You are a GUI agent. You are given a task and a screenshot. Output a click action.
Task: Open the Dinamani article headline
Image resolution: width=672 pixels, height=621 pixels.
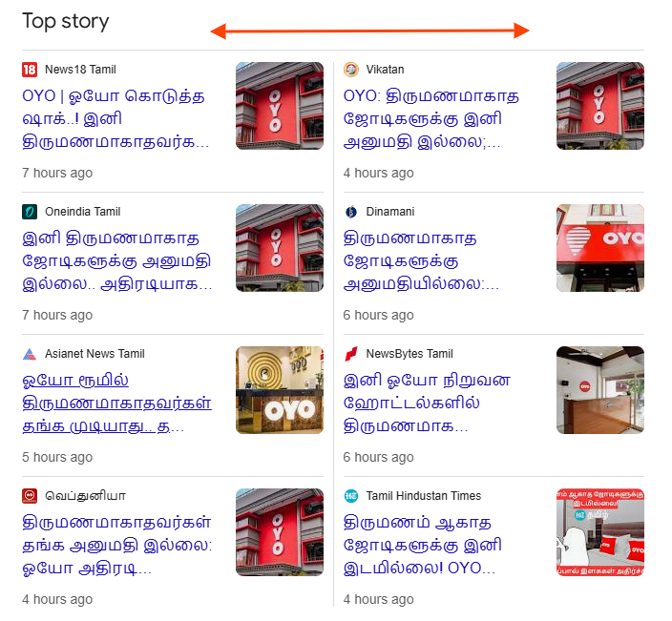pos(421,260)
